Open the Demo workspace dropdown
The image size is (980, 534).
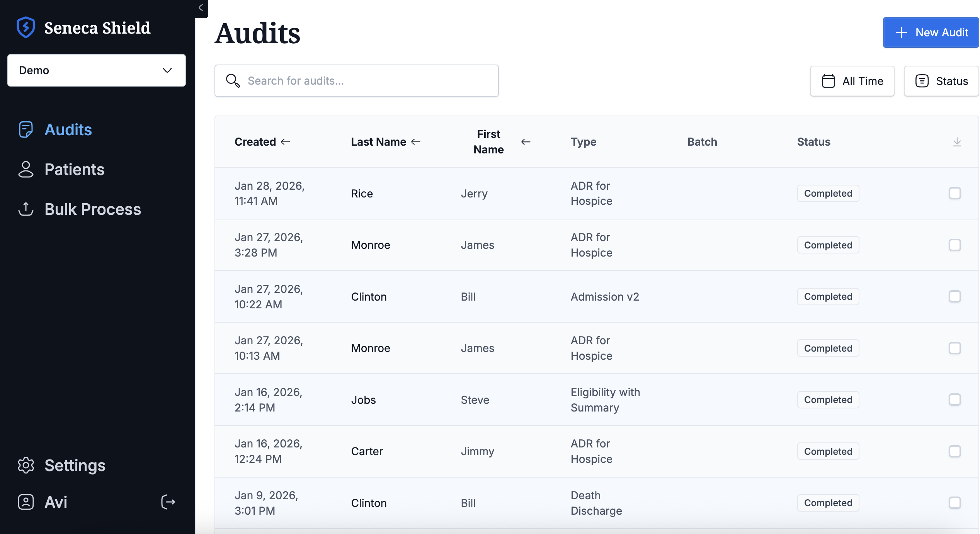click(96, 70)
